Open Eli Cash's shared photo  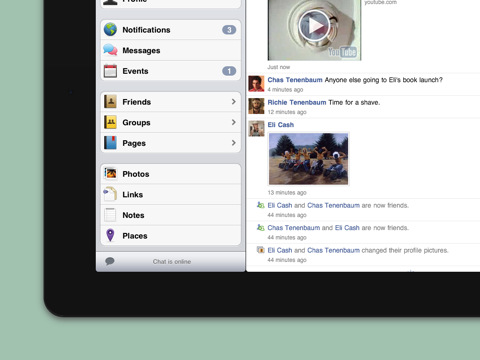point(309,159)
